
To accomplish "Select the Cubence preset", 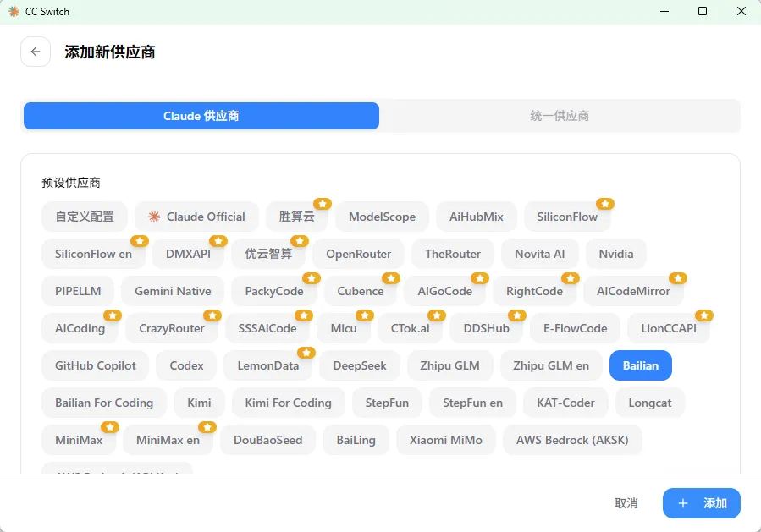I will click(x=361, y=292).
